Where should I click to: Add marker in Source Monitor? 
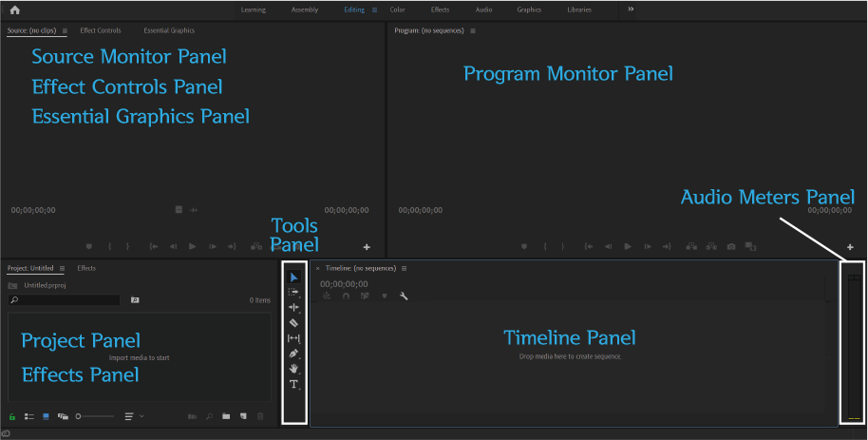coord(89,246)
